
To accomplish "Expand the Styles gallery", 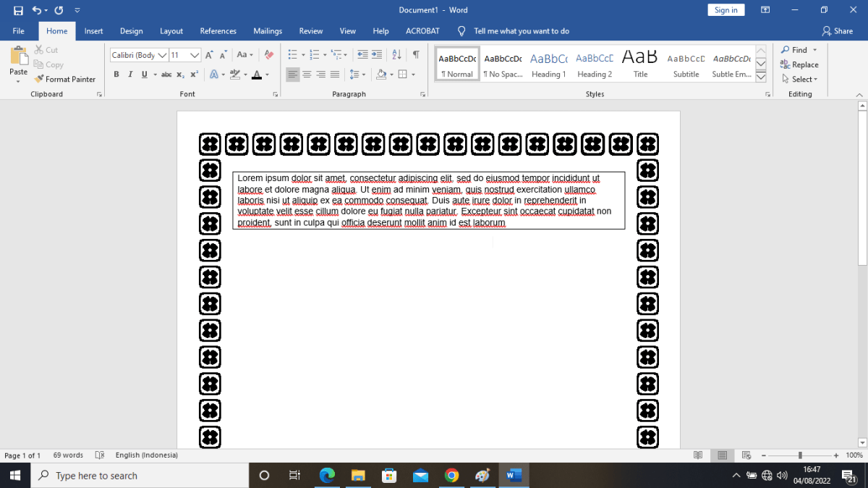I will (x=761, y=77).
